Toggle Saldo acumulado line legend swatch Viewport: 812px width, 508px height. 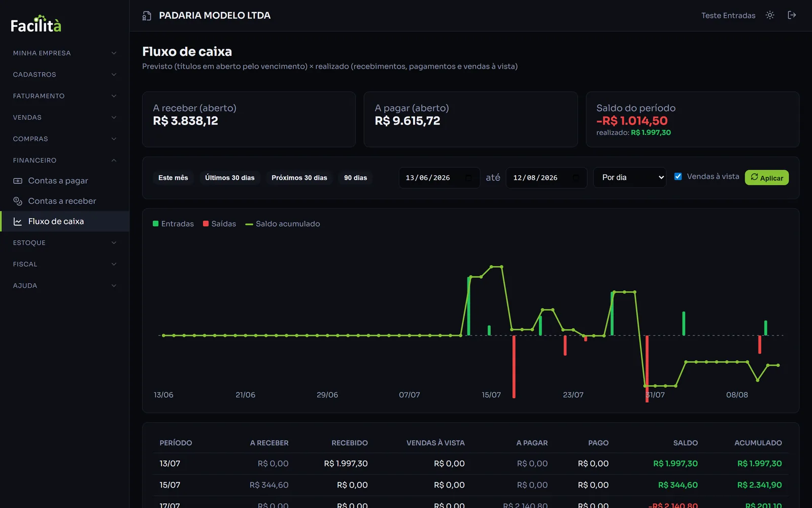click(x=249, y=224)
